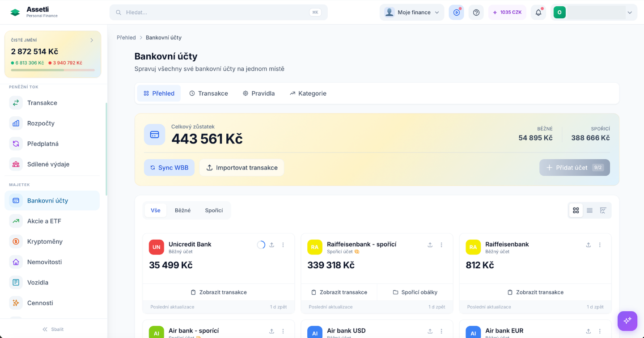
Task: Open Sdílené výdaje in the sidebar
Action: pyautogui.click(x=52, y=164)
